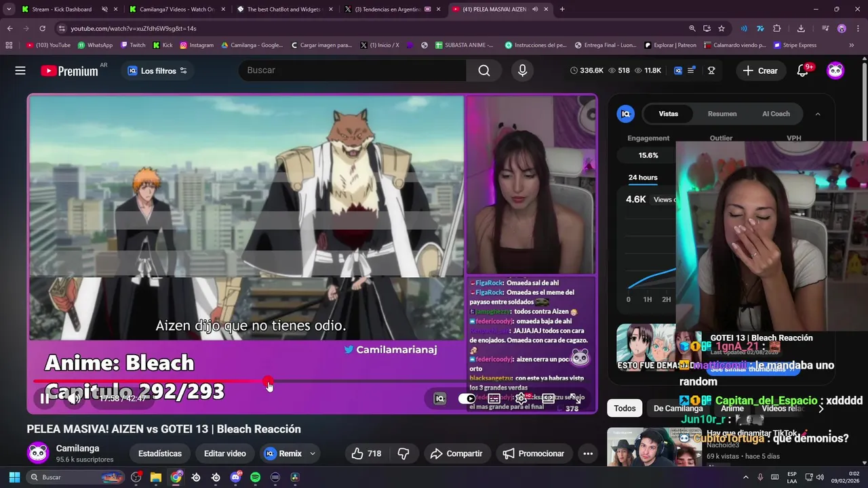This screenshot has width=868, height=488.
Task: Open Spotify from the taskbar
Action: (x=255, y=477)
